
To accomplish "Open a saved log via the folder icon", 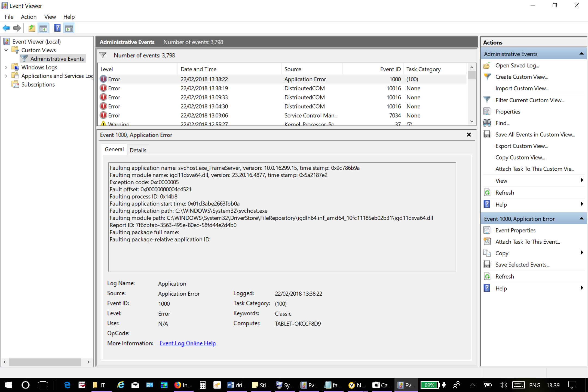I will 487,65.
